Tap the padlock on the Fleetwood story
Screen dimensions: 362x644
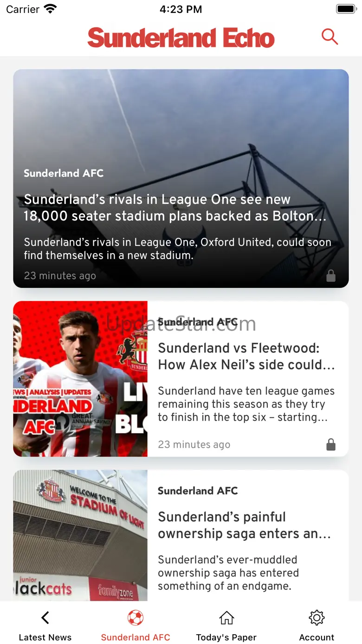[331, 445]
